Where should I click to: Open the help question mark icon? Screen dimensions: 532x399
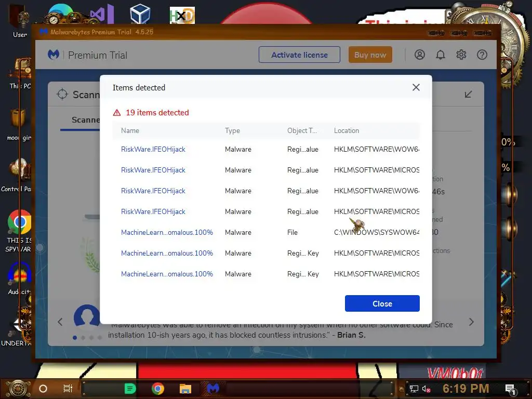pyautogui.click(x=482, y=55)
